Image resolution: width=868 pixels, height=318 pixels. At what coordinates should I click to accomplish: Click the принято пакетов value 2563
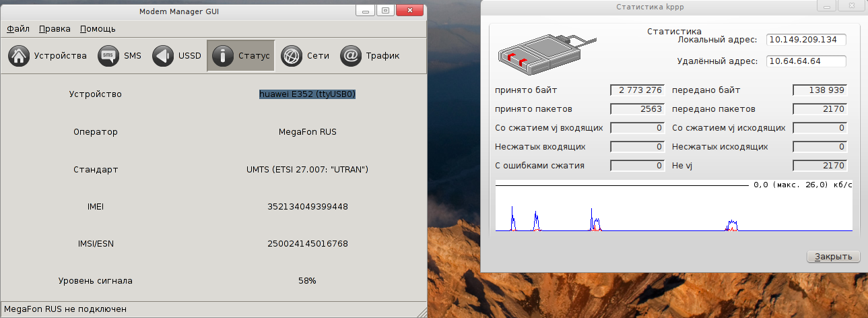click(x=638, y=108)
